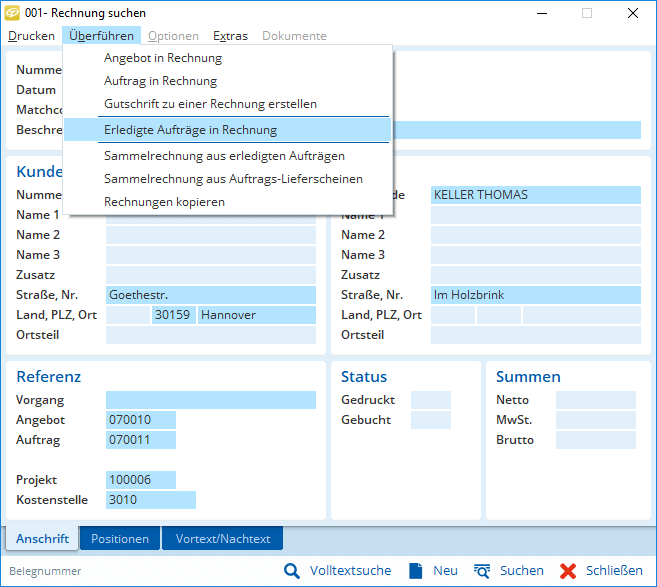Click the Neu document icon
Screen dimensions: 657x587
click(416, 571)
